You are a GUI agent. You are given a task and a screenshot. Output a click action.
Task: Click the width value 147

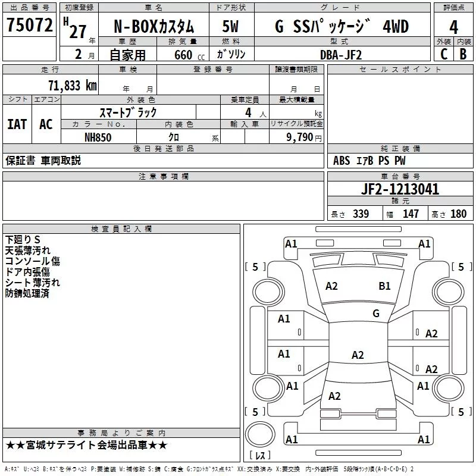point(411,214)
